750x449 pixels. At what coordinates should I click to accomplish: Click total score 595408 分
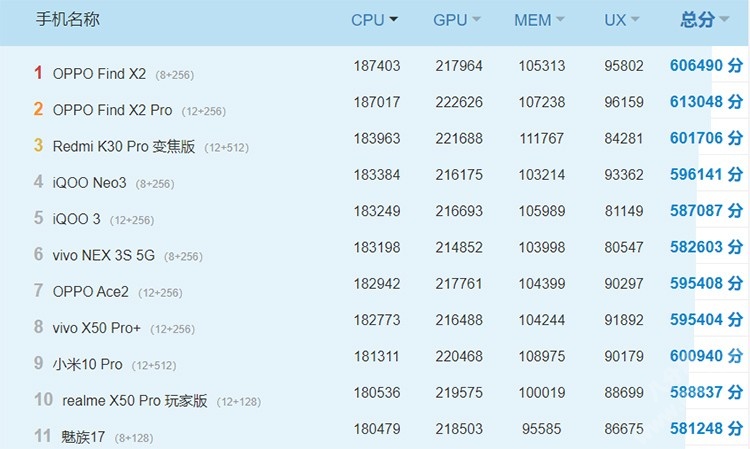(x=706, y=284)
